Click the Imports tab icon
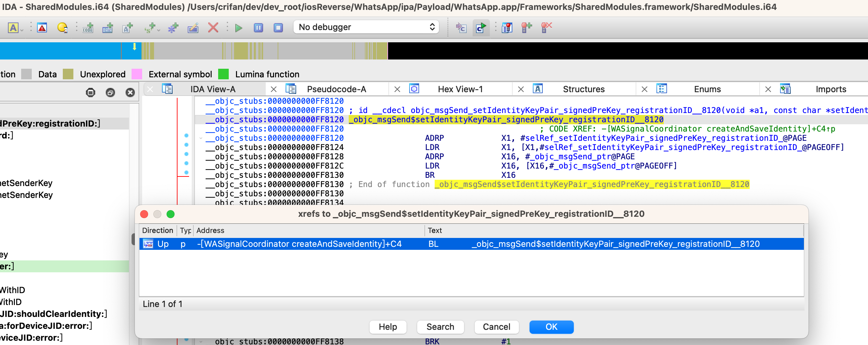The width and height of the screenshot is (868, 345). [785, 89]
